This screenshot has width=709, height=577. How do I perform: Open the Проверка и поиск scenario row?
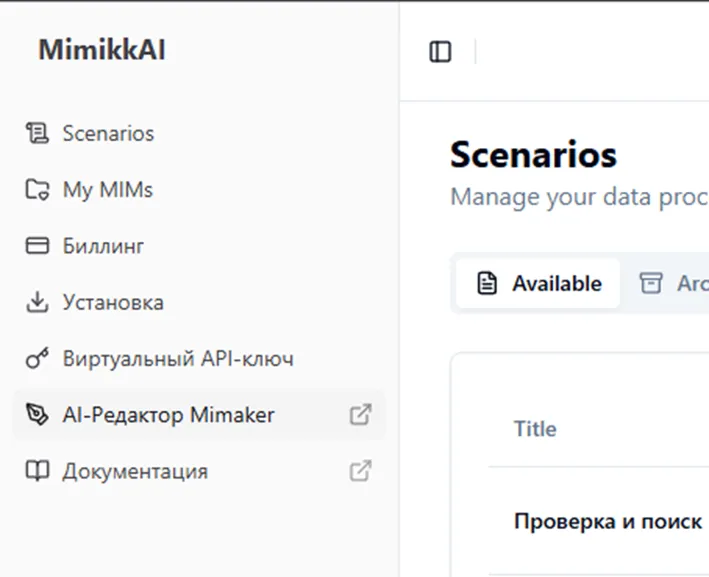608,521
